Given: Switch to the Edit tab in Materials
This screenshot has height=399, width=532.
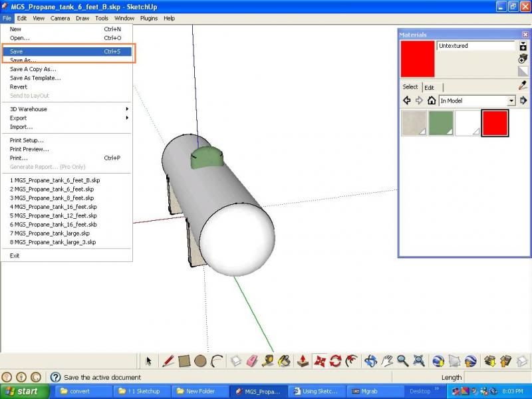Looking at the screenshot, I should pos(429,87).
